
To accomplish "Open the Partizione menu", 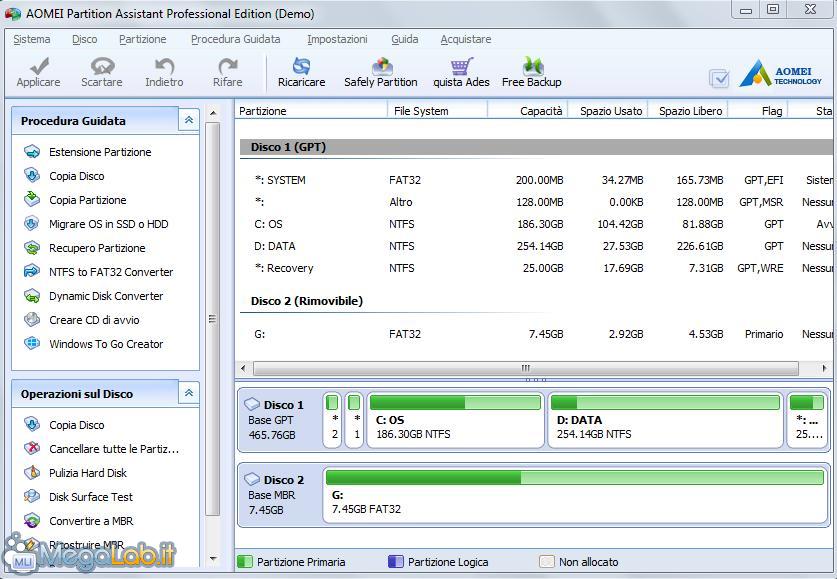I will pos(143,39).
